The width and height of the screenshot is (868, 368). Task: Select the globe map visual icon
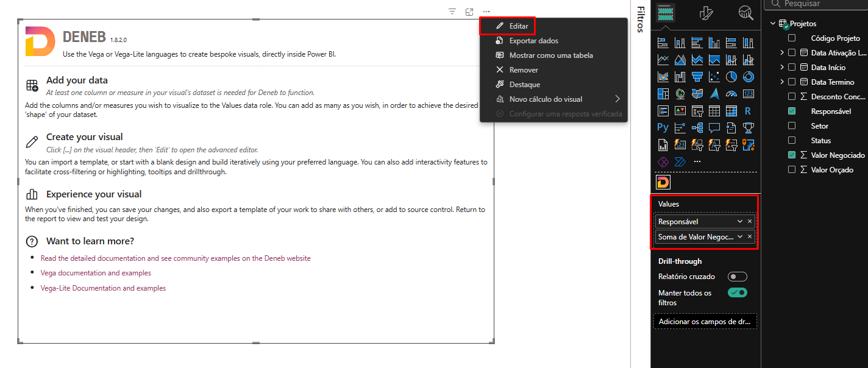click(681, 93)
